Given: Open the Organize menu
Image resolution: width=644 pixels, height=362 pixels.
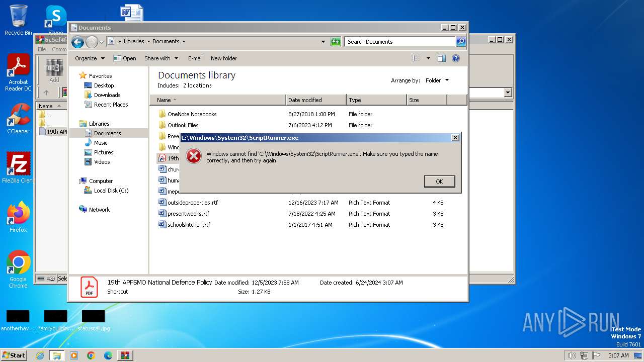Looking at the screenshot, I should pyautogui.click(x=90, y=58).
